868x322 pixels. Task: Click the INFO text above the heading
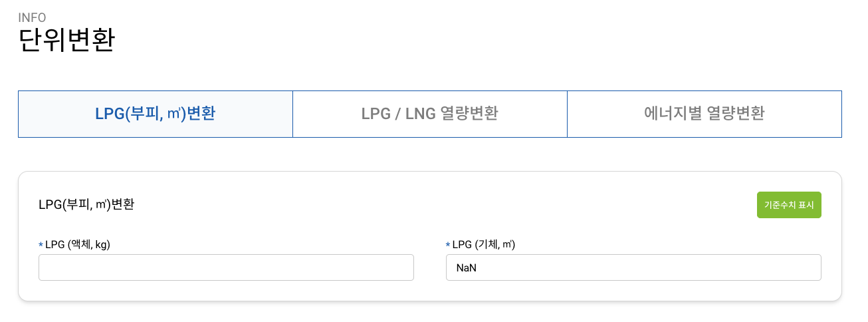[x=32, y=17]
